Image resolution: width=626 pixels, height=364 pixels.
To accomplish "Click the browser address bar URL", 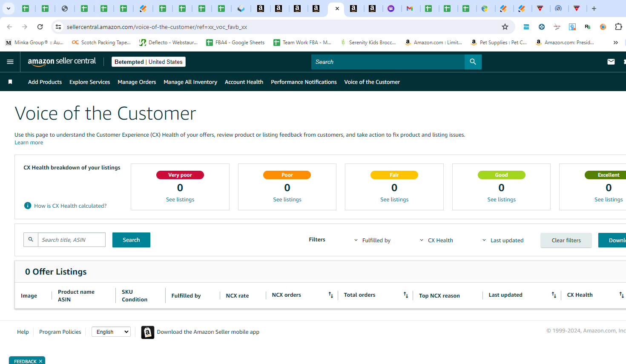I will 157,27.
